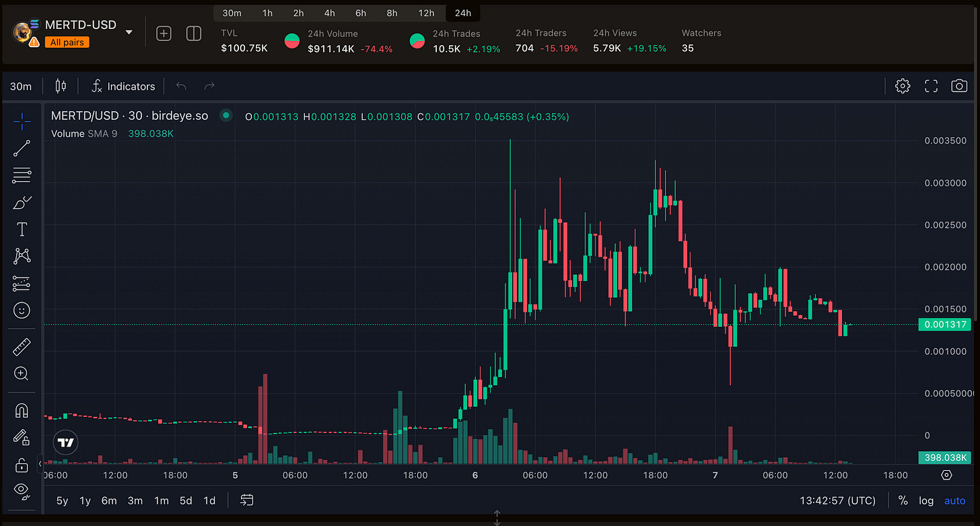Viewport: 980px width, 526px height.
Task: Toggle percent scale mode
Action: click(x=903, y=500)
